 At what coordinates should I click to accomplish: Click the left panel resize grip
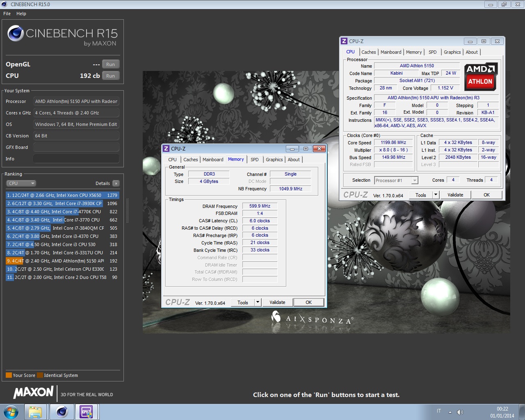127,210
